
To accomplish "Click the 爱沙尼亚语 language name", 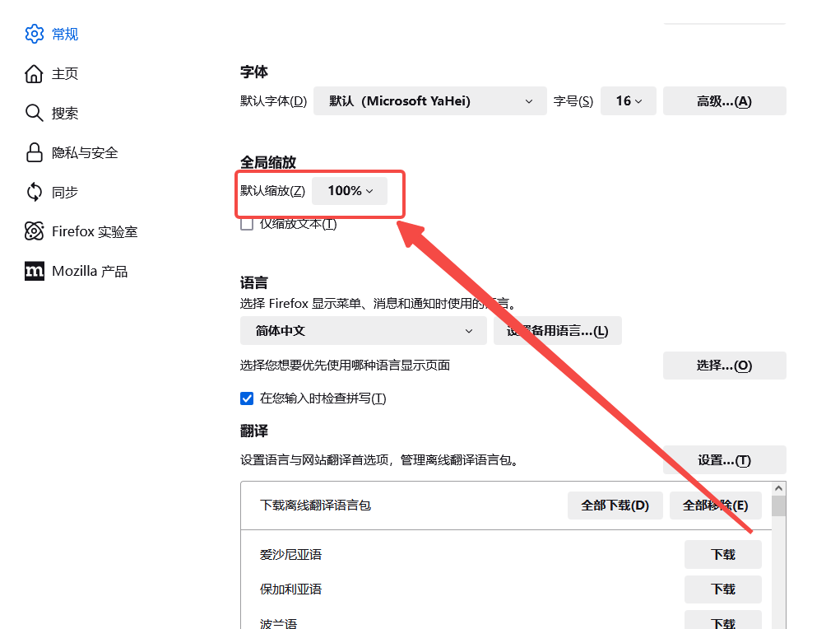I will [291, 555].
